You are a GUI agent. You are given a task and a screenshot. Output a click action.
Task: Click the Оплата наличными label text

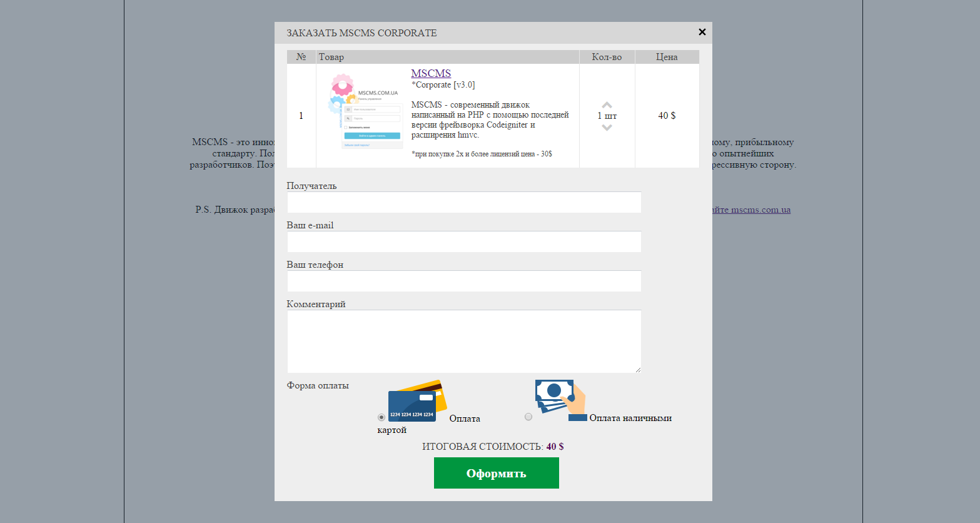pyautogui.click(x=630, y=418)
